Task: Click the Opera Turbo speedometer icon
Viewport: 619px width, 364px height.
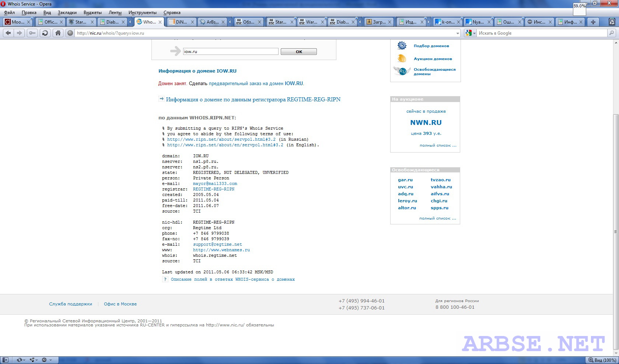Action: tap(44, 360)
